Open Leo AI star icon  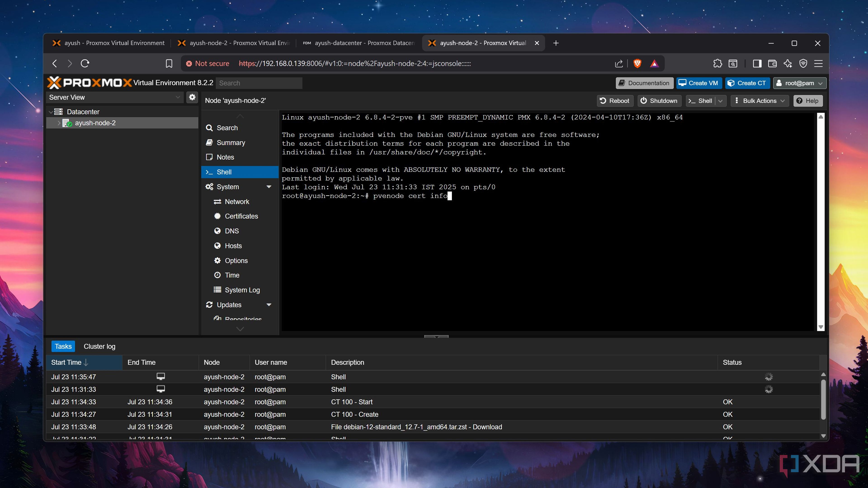point(788,63)
